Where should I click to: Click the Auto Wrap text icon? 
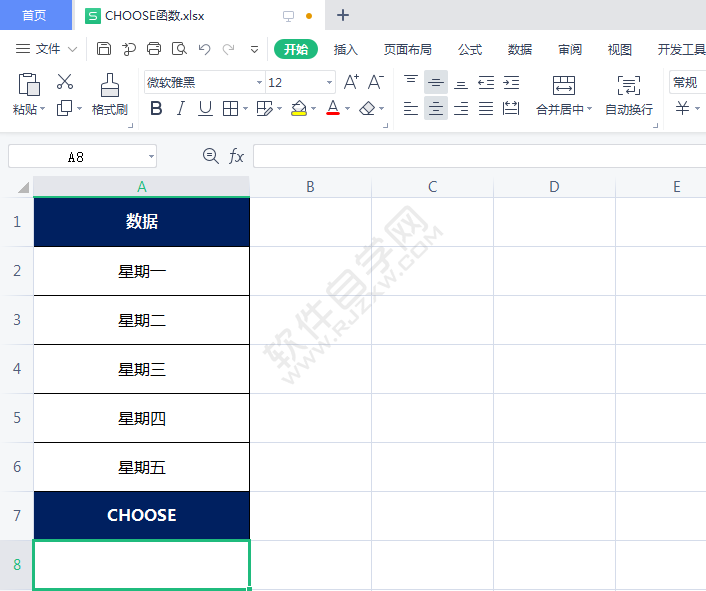pos(629,85)
